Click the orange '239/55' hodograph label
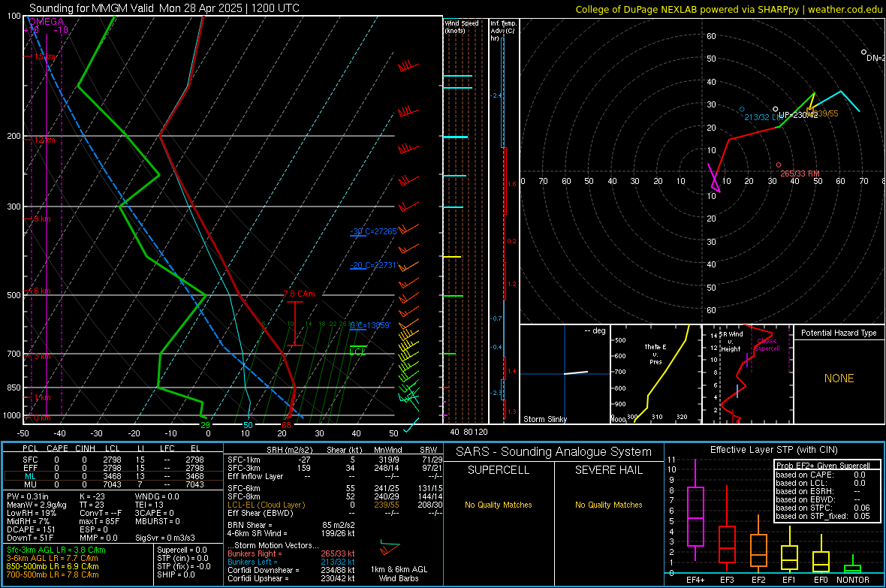 coord(824,113)
